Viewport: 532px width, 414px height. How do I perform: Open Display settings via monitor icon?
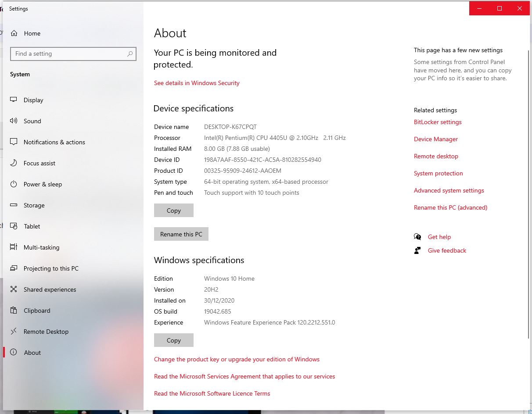point(14,100)
